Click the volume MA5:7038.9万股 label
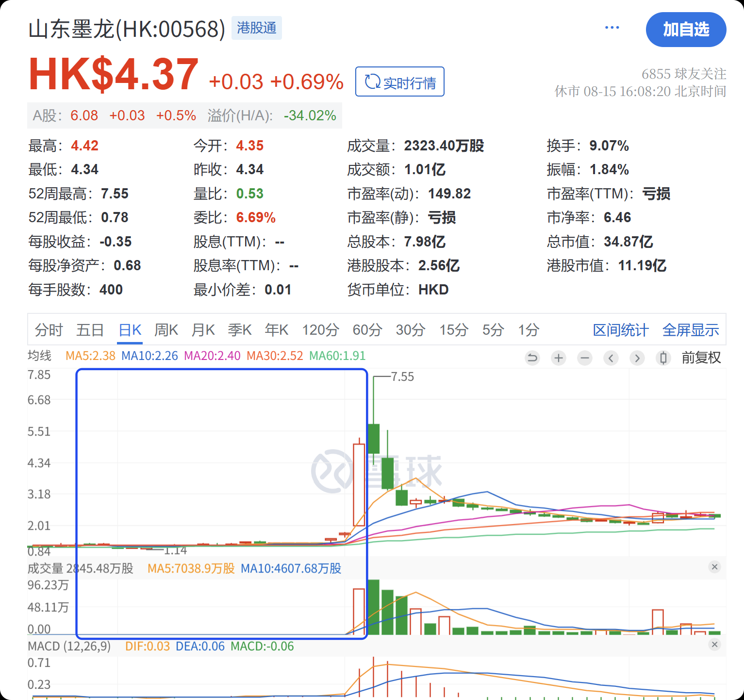 (x=191, y=569)
